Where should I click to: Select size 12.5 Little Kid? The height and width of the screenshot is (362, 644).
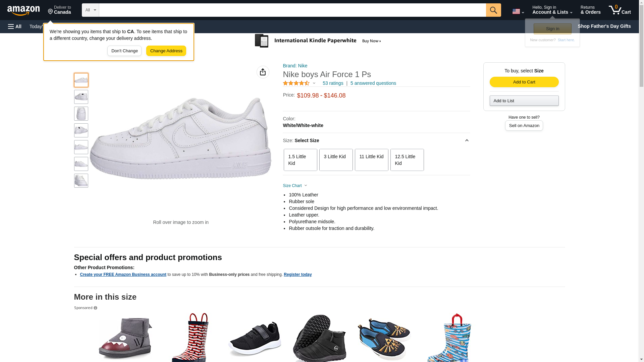click(407, 160)
